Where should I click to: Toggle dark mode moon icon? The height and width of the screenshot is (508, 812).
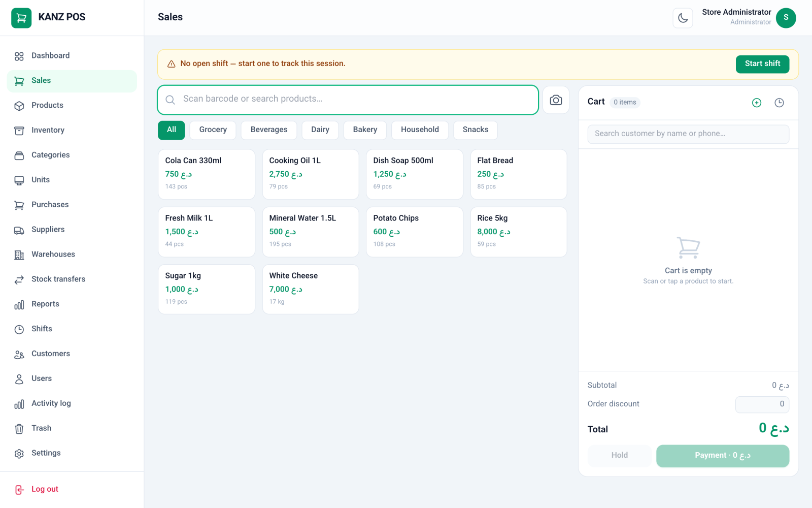[683, 18]
